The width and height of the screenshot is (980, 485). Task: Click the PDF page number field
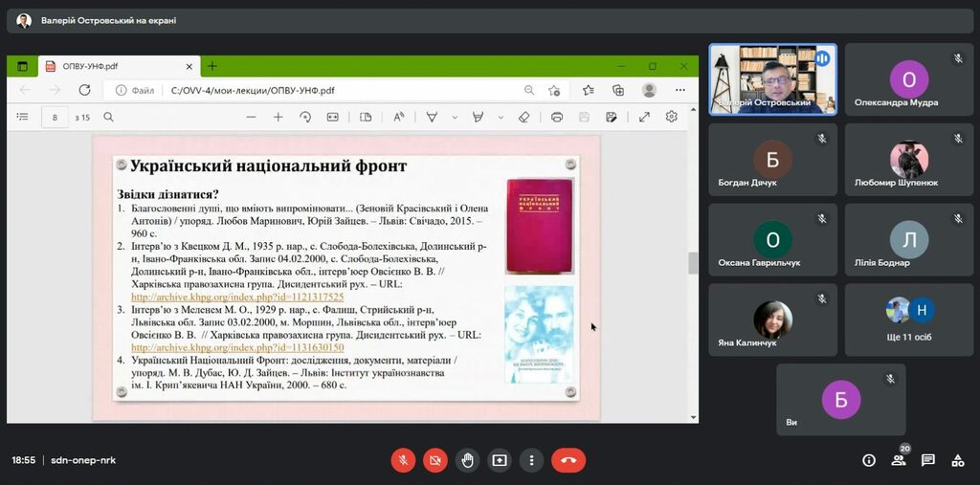(56, 117)
